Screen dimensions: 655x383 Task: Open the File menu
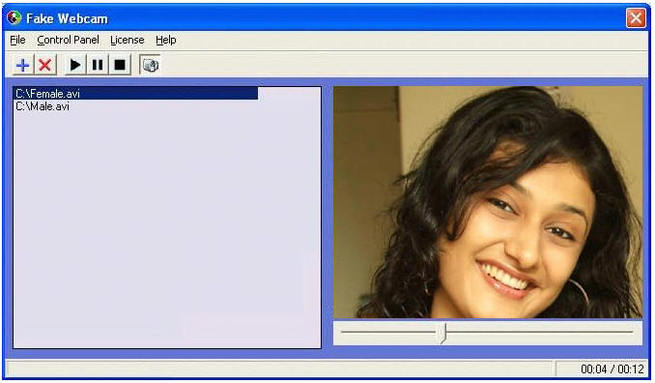18,40
